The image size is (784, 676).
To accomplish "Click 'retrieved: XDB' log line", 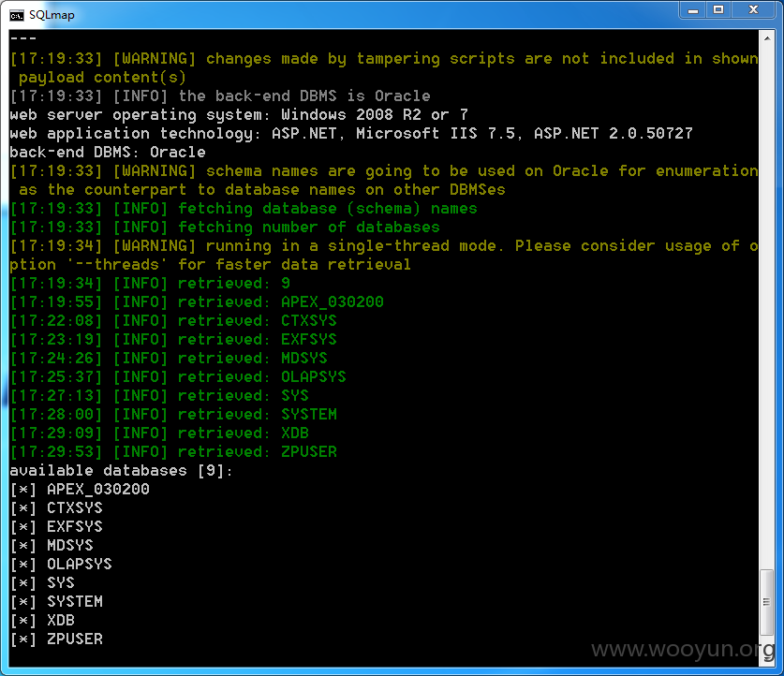I will (159, 434).
